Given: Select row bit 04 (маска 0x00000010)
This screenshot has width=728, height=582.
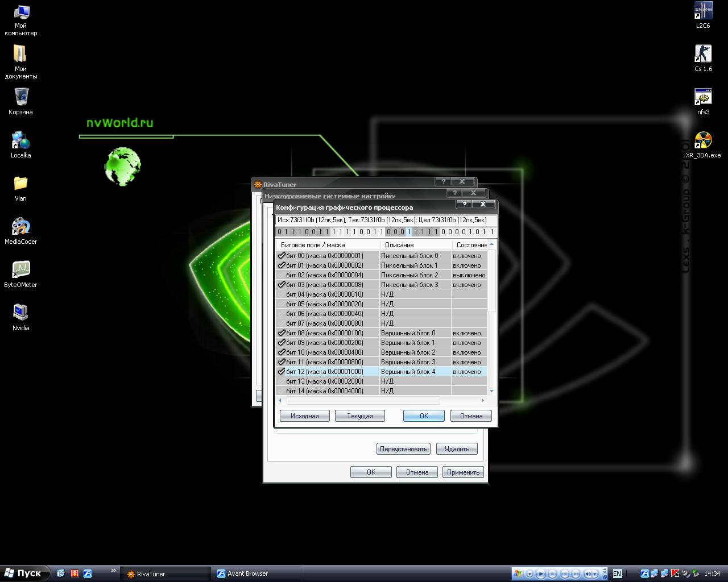Looking at the screenshot, I should click(x=381, y=294).
